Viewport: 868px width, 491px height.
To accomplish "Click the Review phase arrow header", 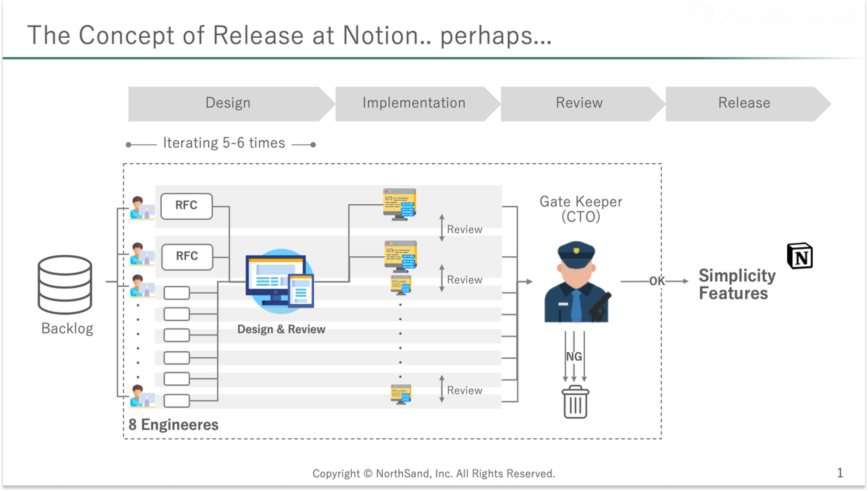I will [x=579, y=104].
